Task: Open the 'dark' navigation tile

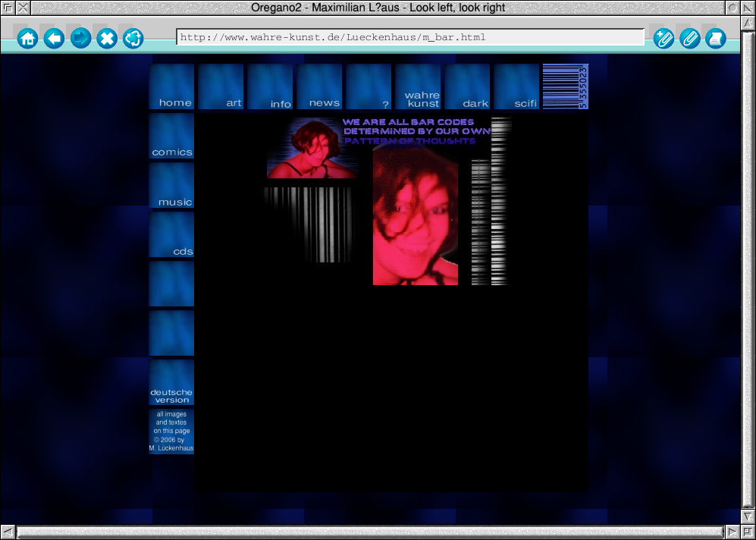Action: pyautogui.click(x=467, y=86)
